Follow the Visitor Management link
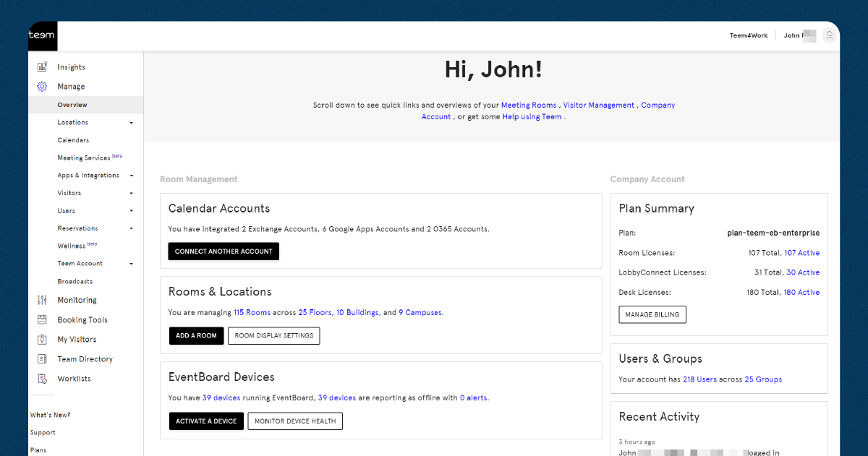This screenshot has height=456, width=868. pyautogui.click(x=599, y=106)
